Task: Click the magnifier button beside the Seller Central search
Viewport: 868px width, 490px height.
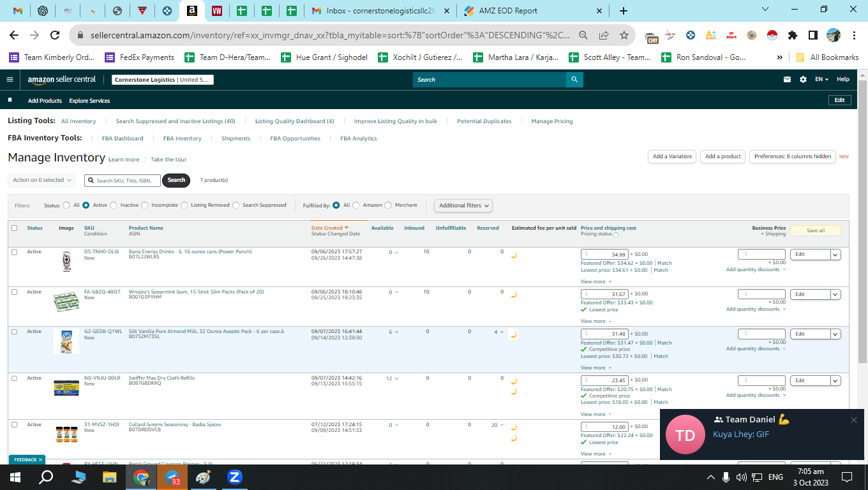Action: coord(574,80)
